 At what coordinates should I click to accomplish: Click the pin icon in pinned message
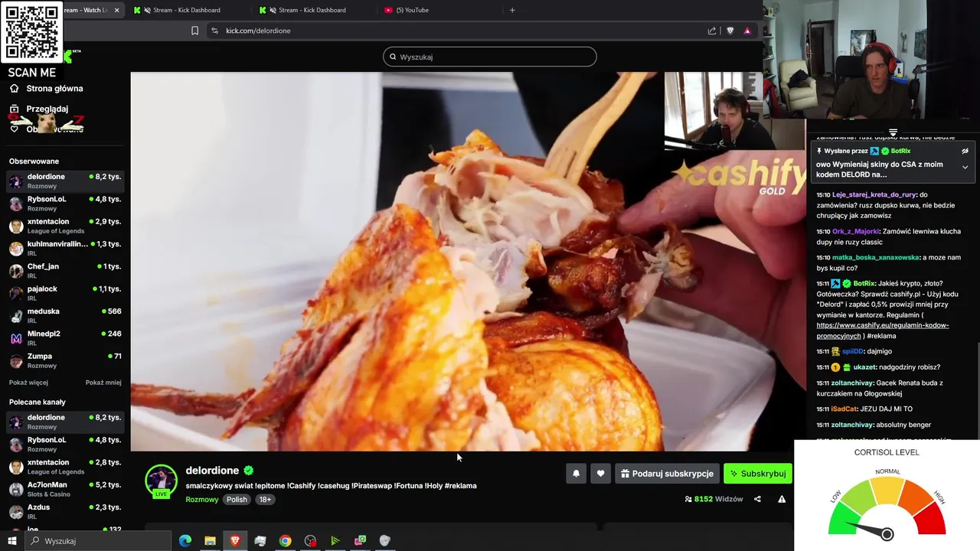click(x=819, y=152)
